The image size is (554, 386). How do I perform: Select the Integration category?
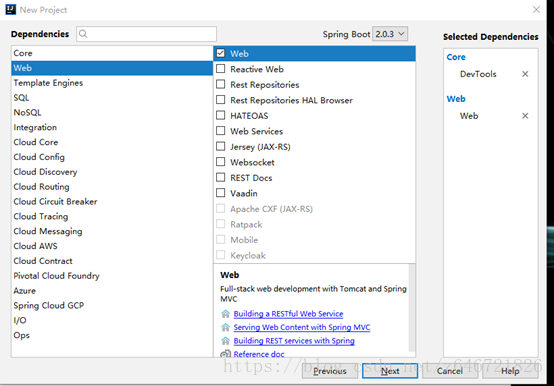pyautogui.click(x=112, y=127)
